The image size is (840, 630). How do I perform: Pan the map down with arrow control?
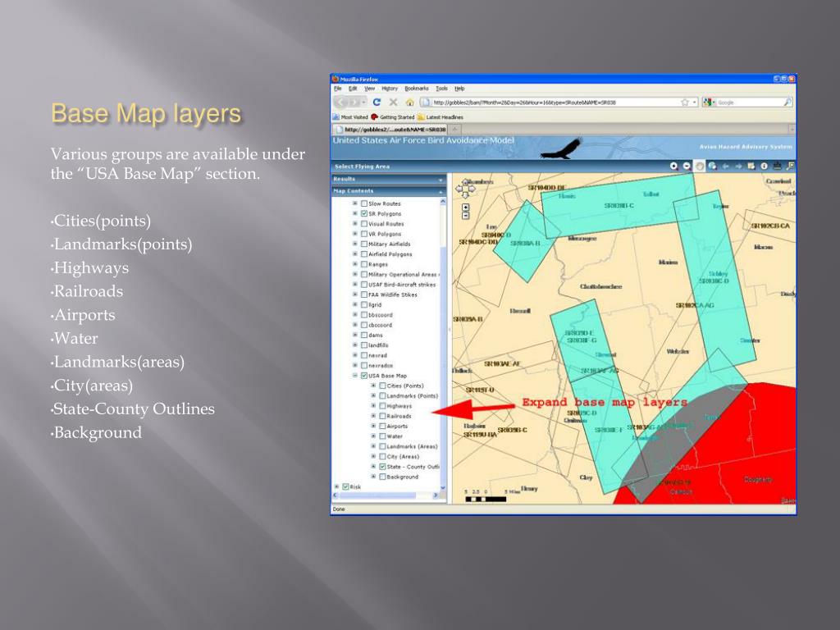(x=465, y=195)
